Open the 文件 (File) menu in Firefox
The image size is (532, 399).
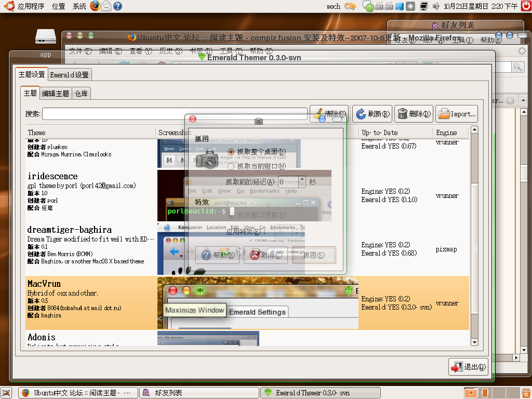[x=80, y=51]
